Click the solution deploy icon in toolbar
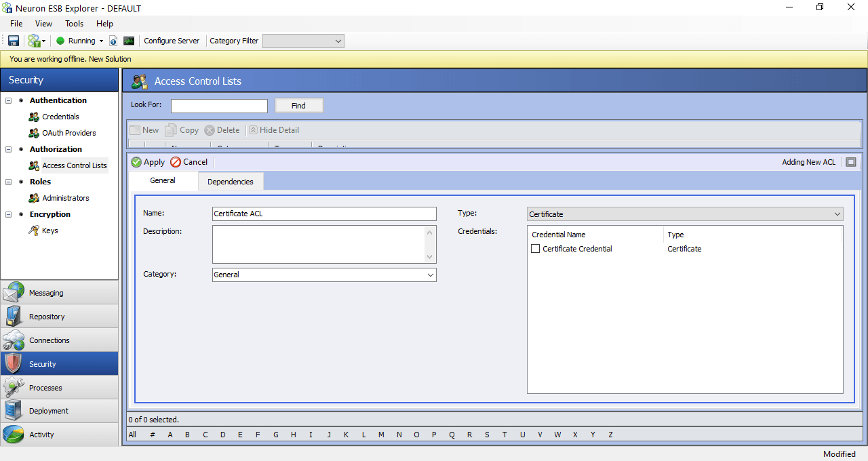This screenshot has height=461, width=868. tap(34, 41)
